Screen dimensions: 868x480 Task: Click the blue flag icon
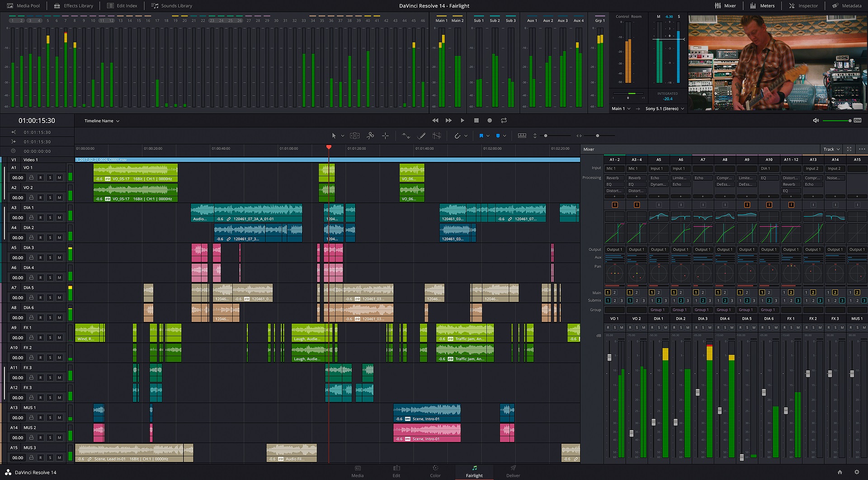(481, 136)
